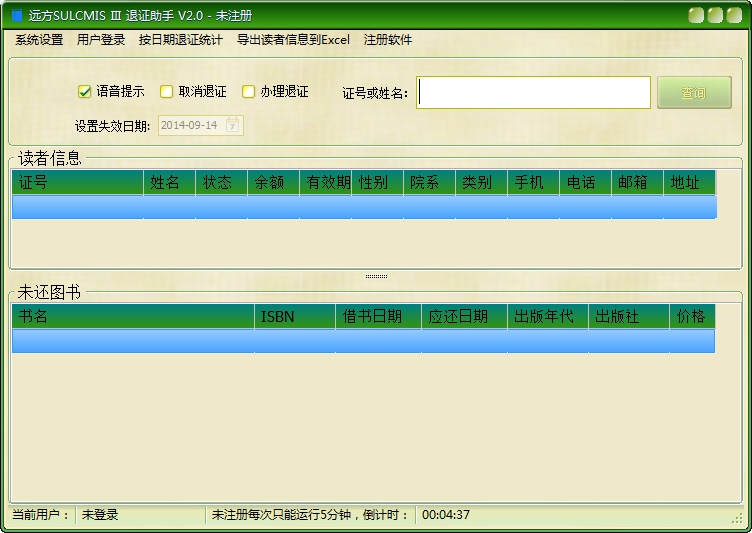Select the empty row in 未还图书 table
The height and width of the screenshot is (533, 752).
(x=364, y=341)
